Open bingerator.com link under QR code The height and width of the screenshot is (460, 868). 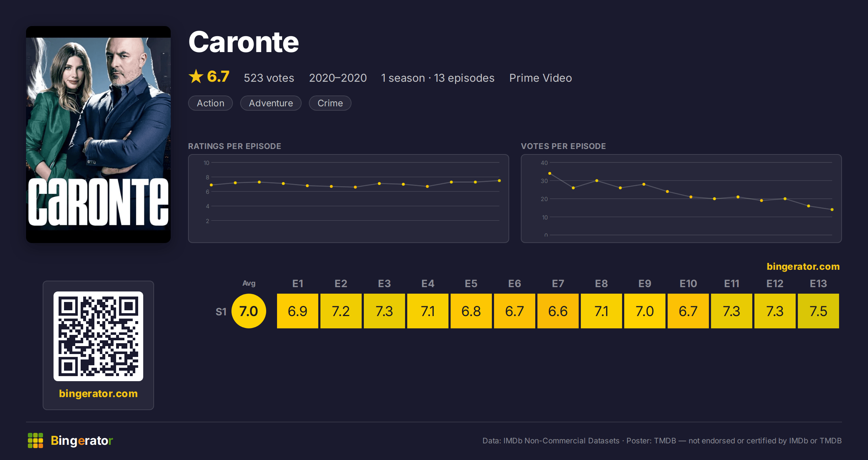98,393
